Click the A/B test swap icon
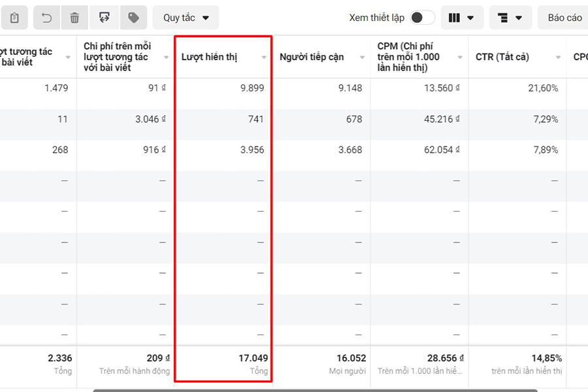 pyautogui.click(x=104, y=18)
